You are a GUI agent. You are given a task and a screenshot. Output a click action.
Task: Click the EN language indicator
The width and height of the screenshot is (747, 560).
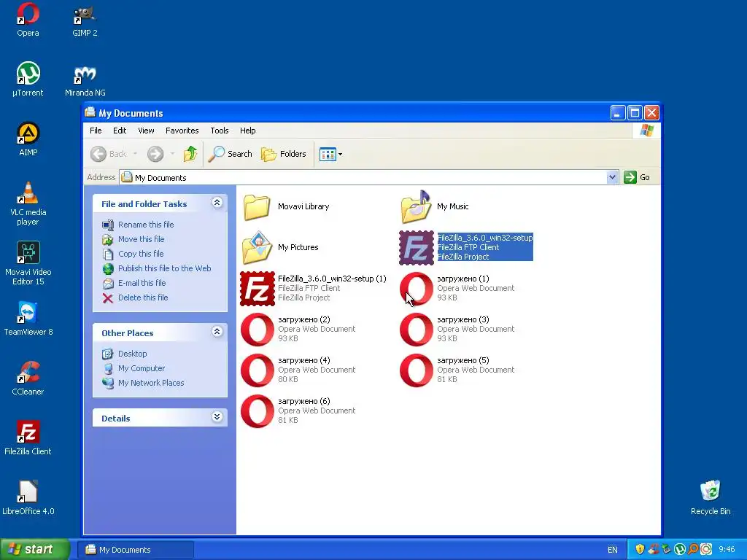click(613, 550)
